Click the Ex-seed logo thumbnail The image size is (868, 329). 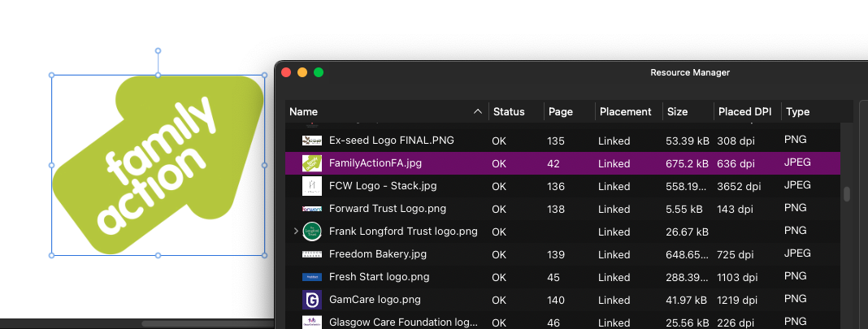pos(312,141)
